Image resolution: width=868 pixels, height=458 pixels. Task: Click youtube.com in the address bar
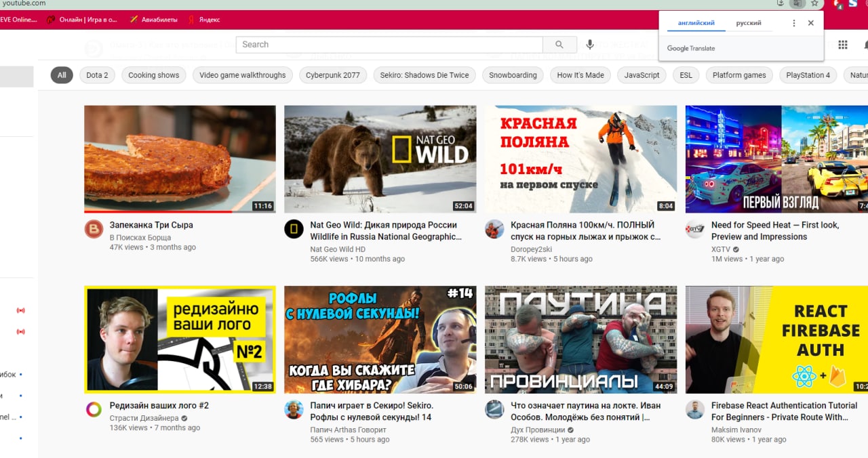tap(24, 3)
